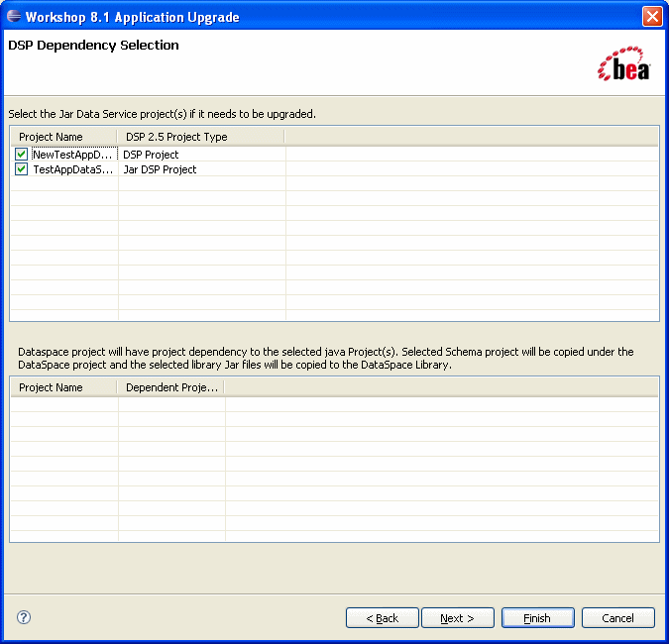This screenshot has height=644, width=669.
Task: Advance the wizard with Next button
Action: click(457, 618)
